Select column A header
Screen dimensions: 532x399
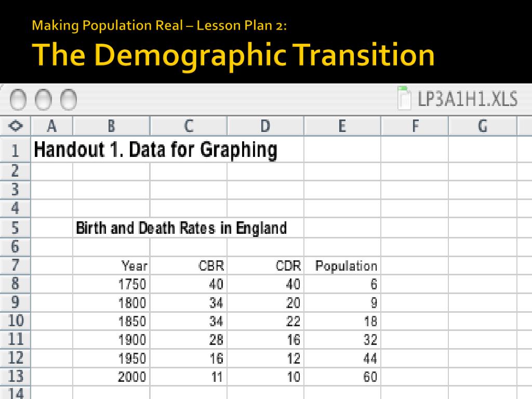(51, 126)
